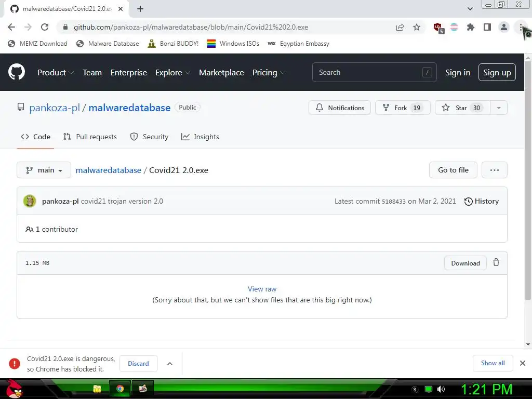This screenshot has width=532, height=399.
Task: Show hidden tray icons arrow
Action: click(415, 390)
